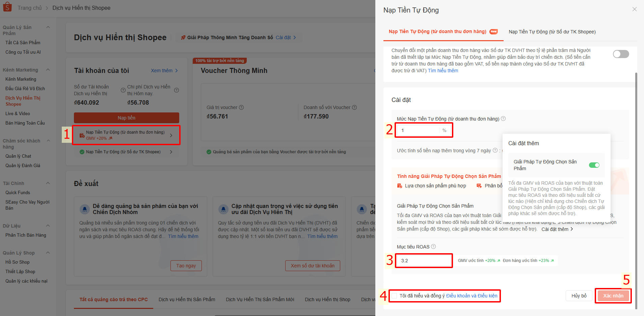Open Cài đặt link beside Giải Pháp Thông Minh
Screen dimensions: 644x316
(x=286, y=37)
